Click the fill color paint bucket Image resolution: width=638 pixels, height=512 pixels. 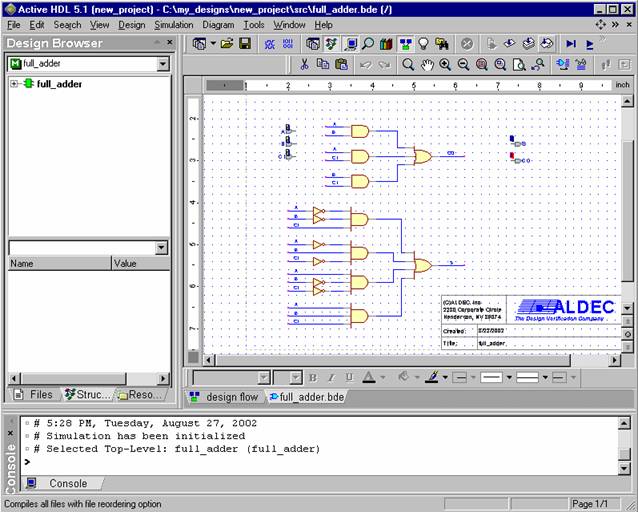tap(403, 378)
